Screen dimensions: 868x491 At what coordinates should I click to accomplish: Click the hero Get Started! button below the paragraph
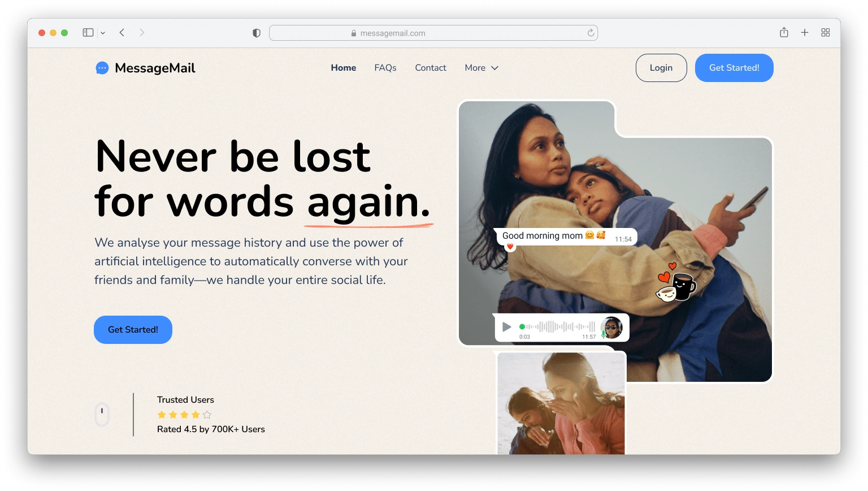tap(133, 330)
